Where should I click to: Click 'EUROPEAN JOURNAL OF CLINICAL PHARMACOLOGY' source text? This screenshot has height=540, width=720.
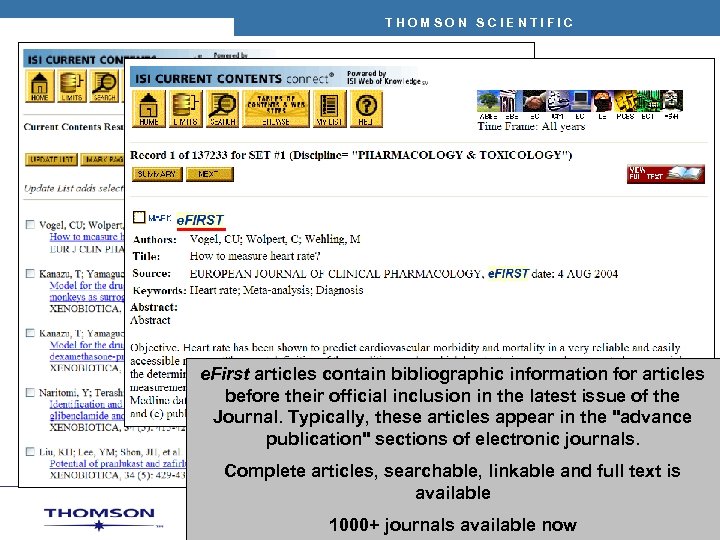335,274
